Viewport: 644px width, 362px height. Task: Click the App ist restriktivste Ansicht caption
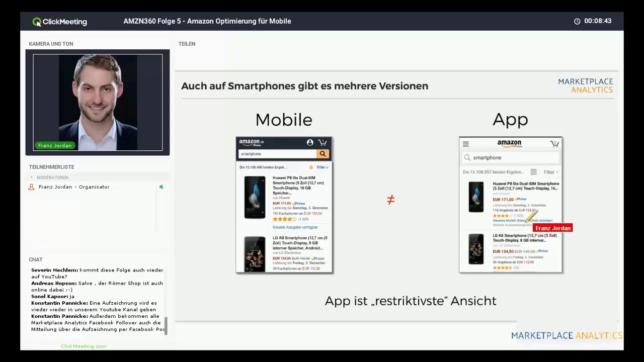pos(411,301)
